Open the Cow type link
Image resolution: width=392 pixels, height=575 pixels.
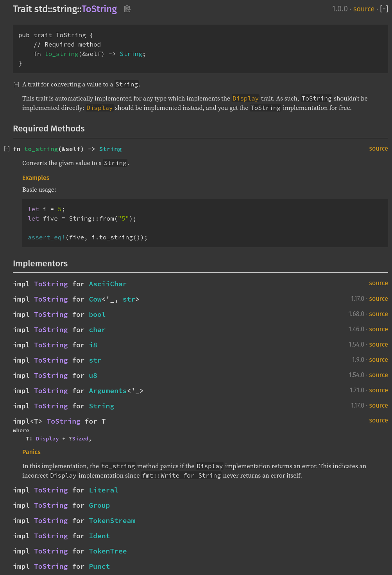click(x=95, y=299)
